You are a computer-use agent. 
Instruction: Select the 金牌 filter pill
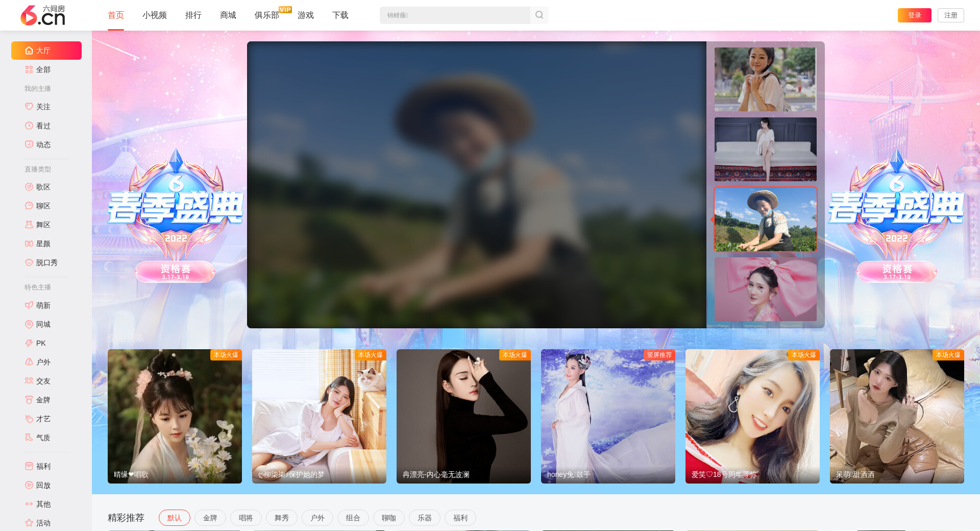210,518
